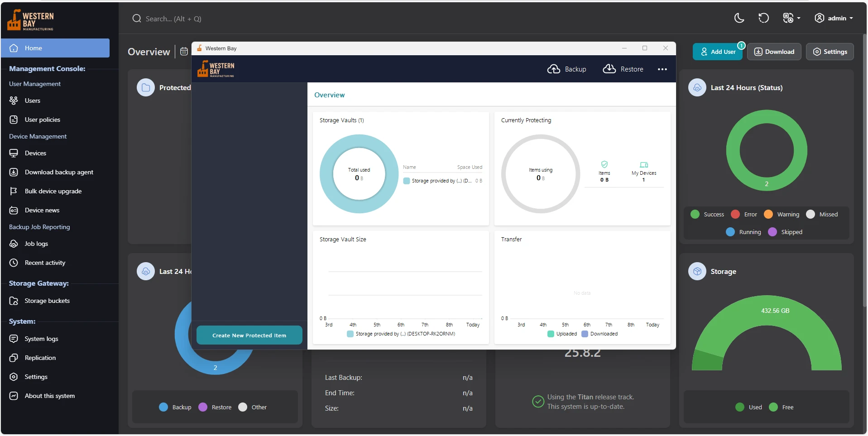Click the calendar icon beside Overview

(184, 52)
